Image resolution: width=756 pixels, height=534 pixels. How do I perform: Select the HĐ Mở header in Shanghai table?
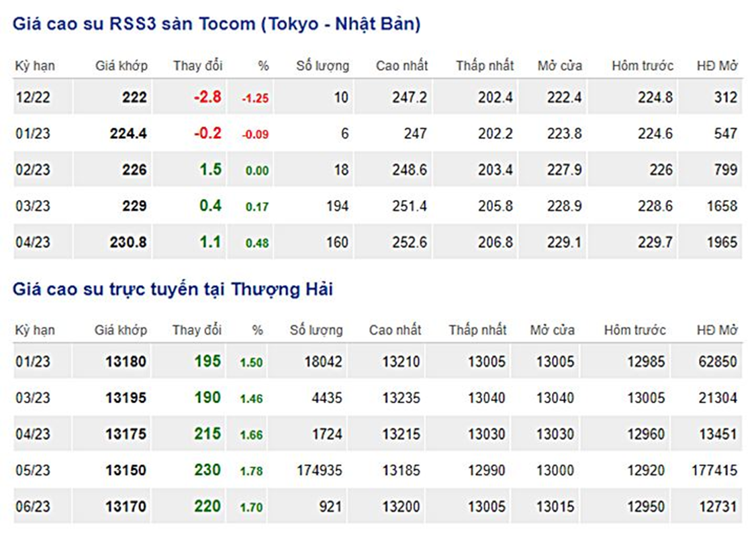(717, 330)
